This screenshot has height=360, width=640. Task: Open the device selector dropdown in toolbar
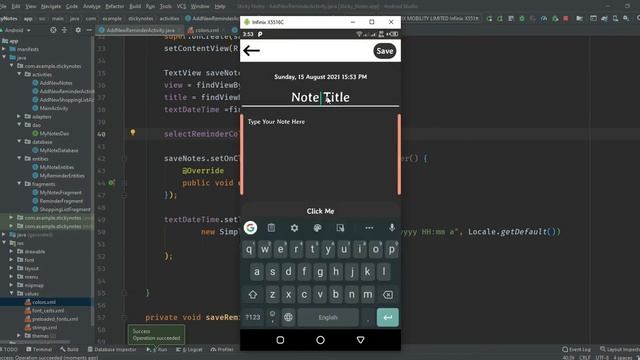pos(442,18)
